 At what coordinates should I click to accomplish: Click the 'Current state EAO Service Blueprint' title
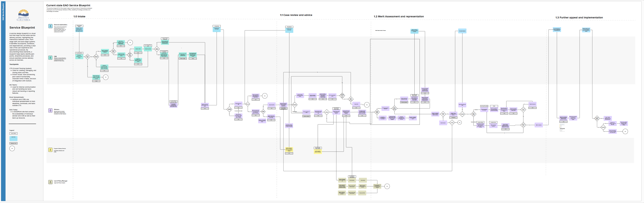[x=68, y=5]
